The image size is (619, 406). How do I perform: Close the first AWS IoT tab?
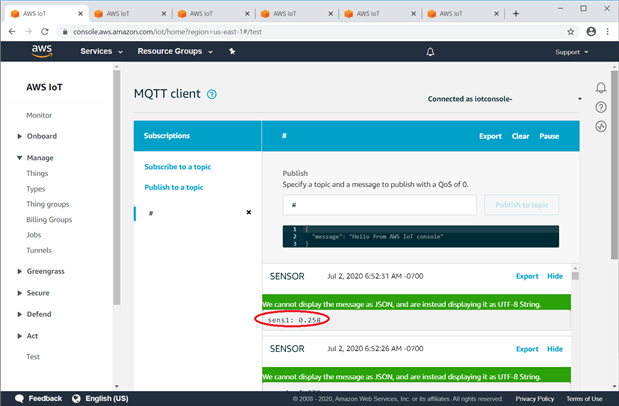[81, 14]
